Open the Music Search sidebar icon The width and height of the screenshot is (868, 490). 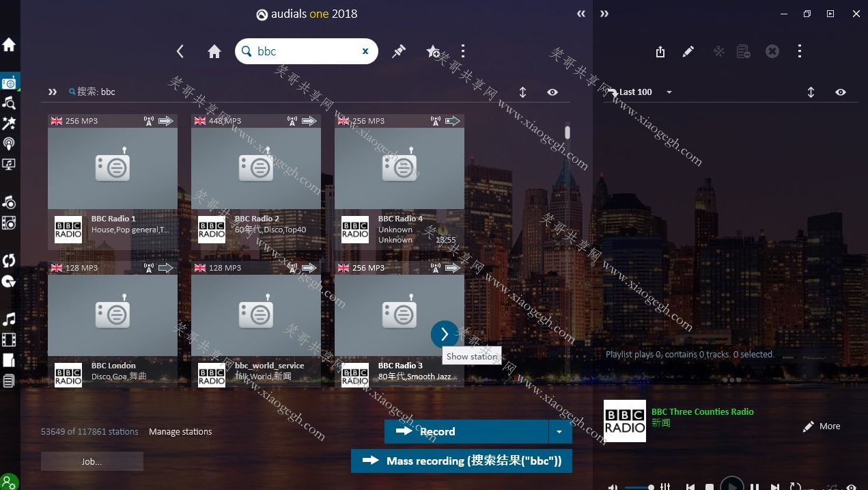9,103
